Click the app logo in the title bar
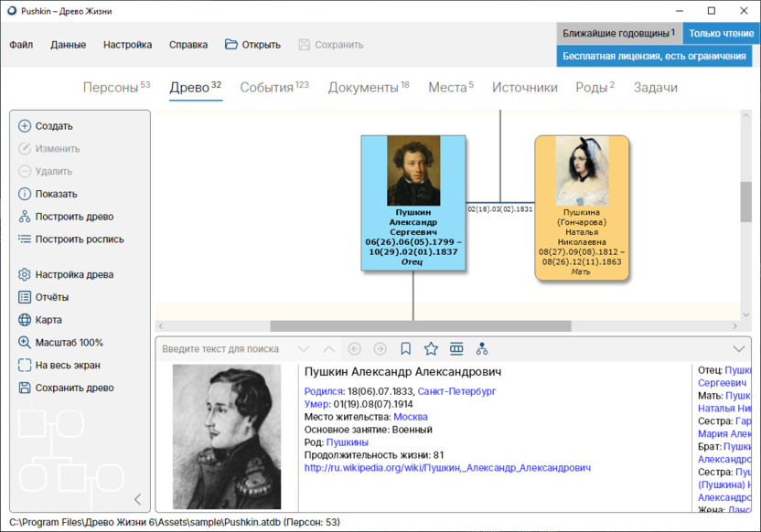 pos(12,11)
